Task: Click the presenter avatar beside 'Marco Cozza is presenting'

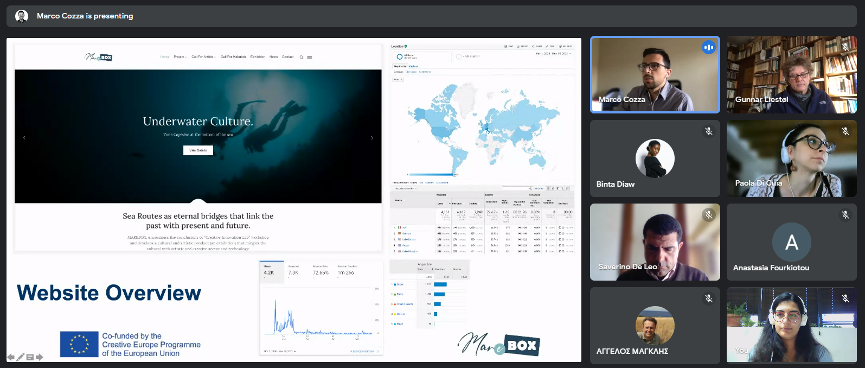Action: point(21,16)
